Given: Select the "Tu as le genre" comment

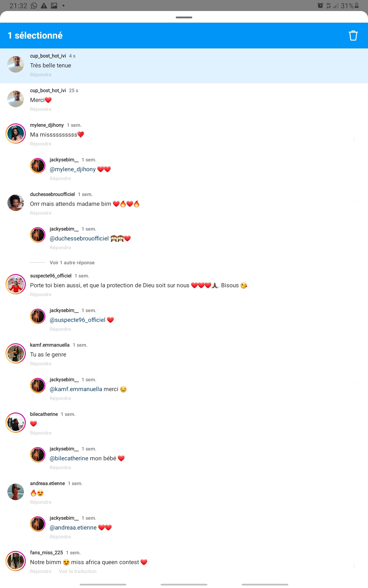Looking at the screenshot, I should click(184, 355).
